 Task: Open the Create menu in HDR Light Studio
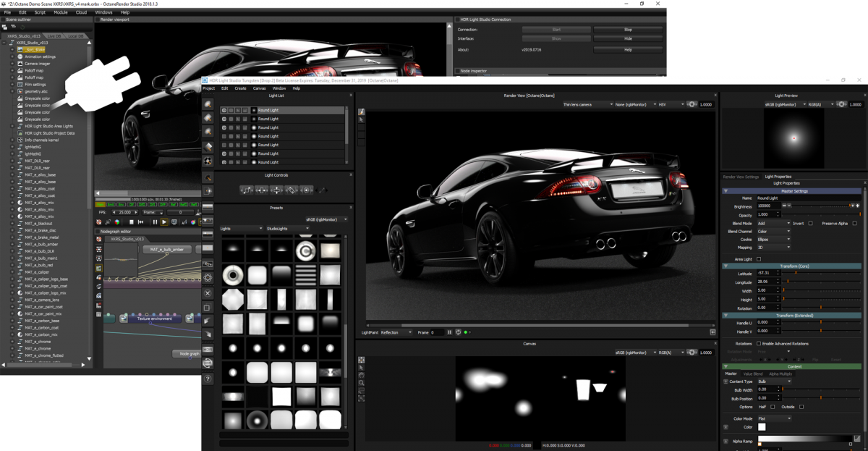coord(240,88)
